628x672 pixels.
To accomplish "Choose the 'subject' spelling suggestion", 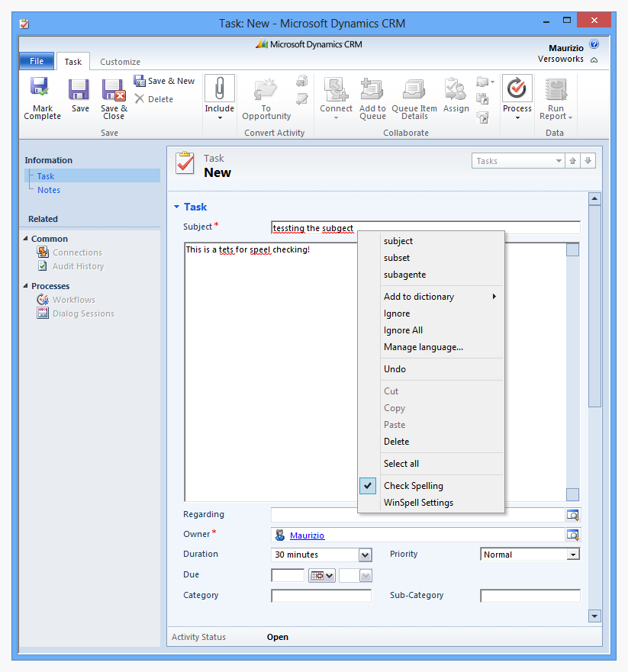I will (430, 241).
